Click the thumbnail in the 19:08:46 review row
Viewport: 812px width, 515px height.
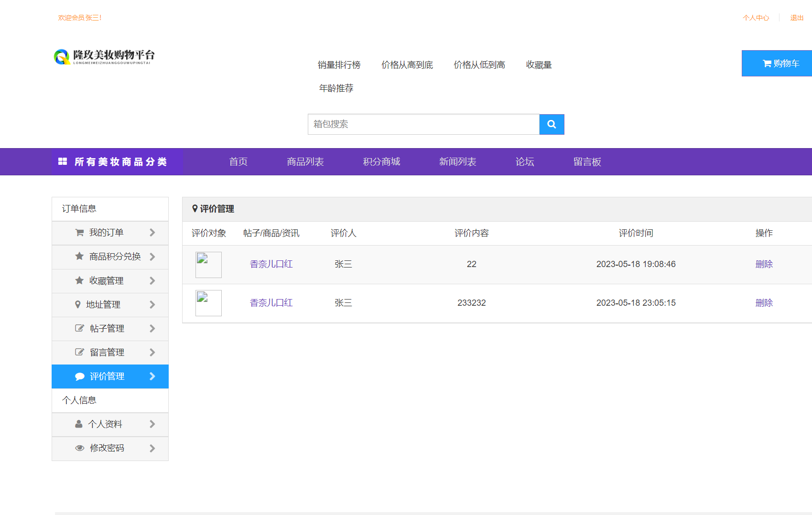[x=208, y=265]
